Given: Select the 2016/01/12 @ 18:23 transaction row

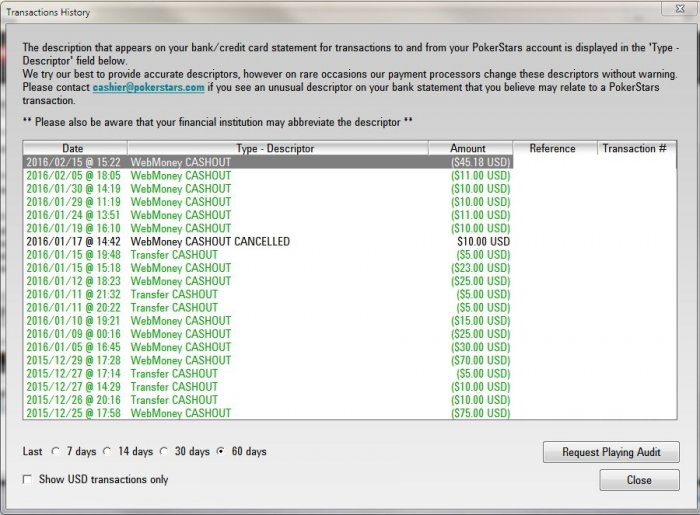Looking at the screenshot, I should point(267,281).
